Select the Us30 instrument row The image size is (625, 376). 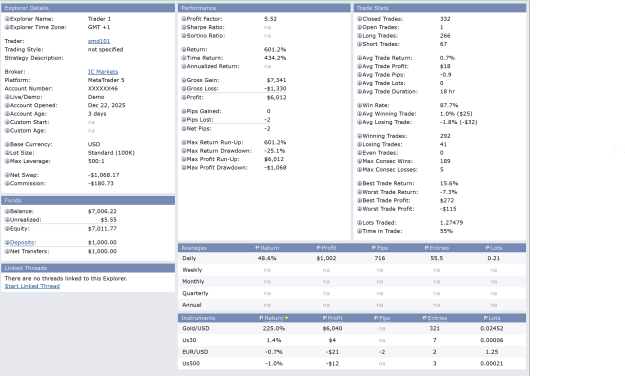coord(352,340)
